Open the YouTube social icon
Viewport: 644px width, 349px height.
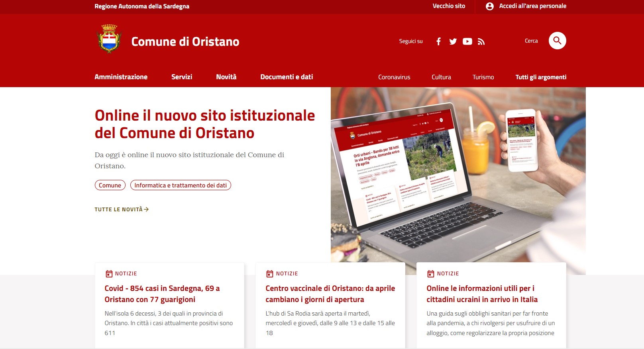pyautogui.click(x=467, y=41)
